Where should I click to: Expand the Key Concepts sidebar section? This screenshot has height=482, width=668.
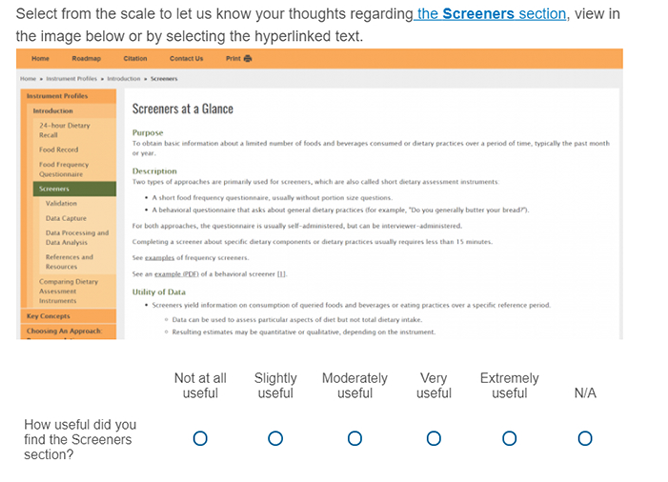pos(48,316)
